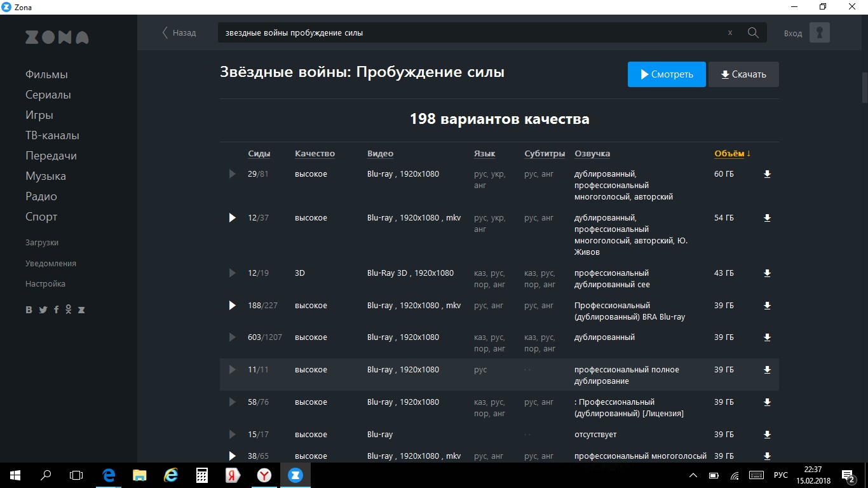This screenshot has height=488, width=868.
Task: Download icon for the 54 ГБ variant
Action: click(x=767, y=218)
